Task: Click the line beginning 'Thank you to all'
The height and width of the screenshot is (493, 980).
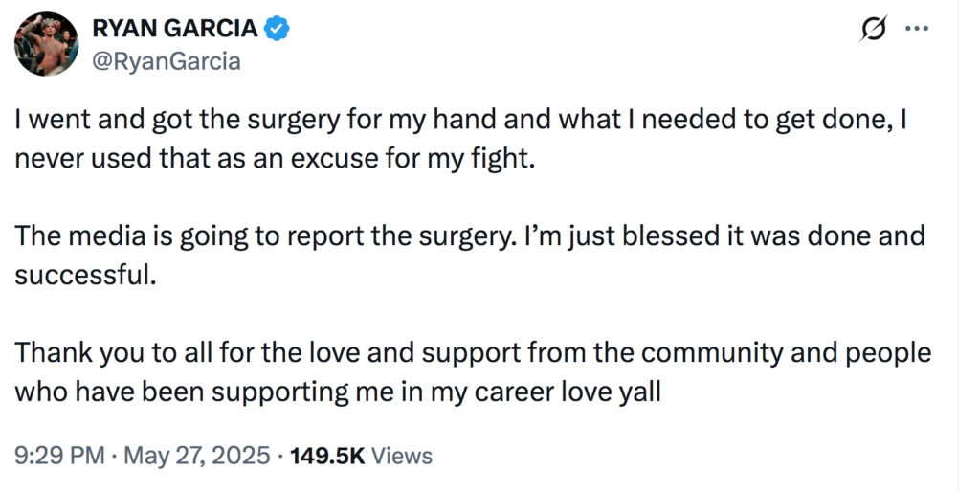Action: coord(473,353)
